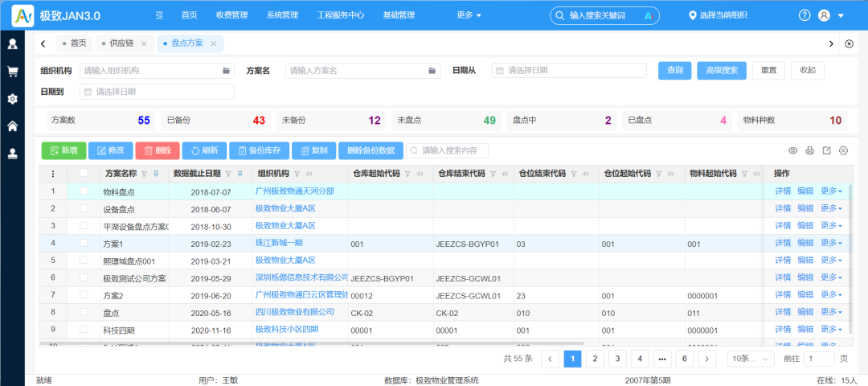Switch to the 首页 tab
Viewport: 868px width, 386px height.
tap(74, 43)
